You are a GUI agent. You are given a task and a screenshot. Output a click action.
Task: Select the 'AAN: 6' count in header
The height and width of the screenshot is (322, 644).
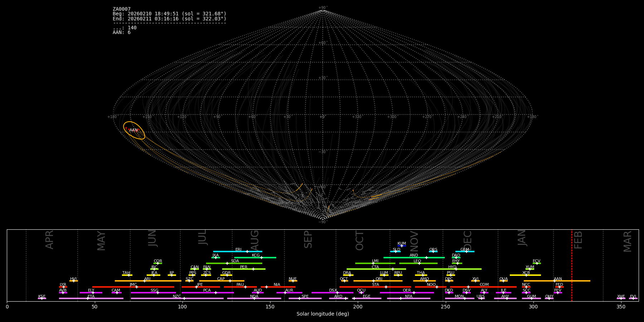coord(122,33)
